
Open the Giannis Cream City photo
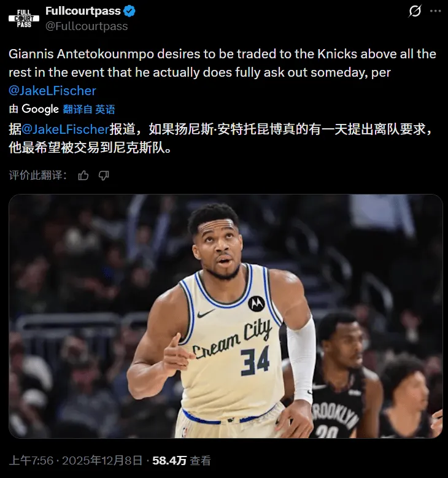226,316
